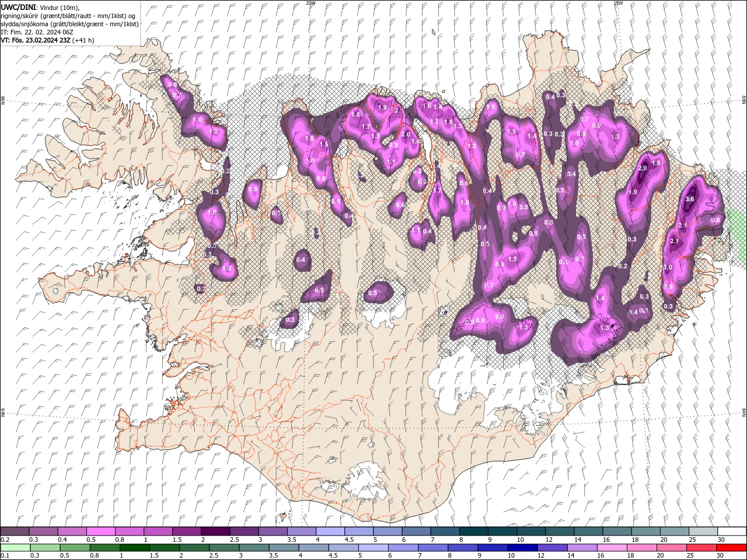Viewport: 747px width, 560px height.
Task: Select upper legend white swatch after 30
Action: point(732,531)
